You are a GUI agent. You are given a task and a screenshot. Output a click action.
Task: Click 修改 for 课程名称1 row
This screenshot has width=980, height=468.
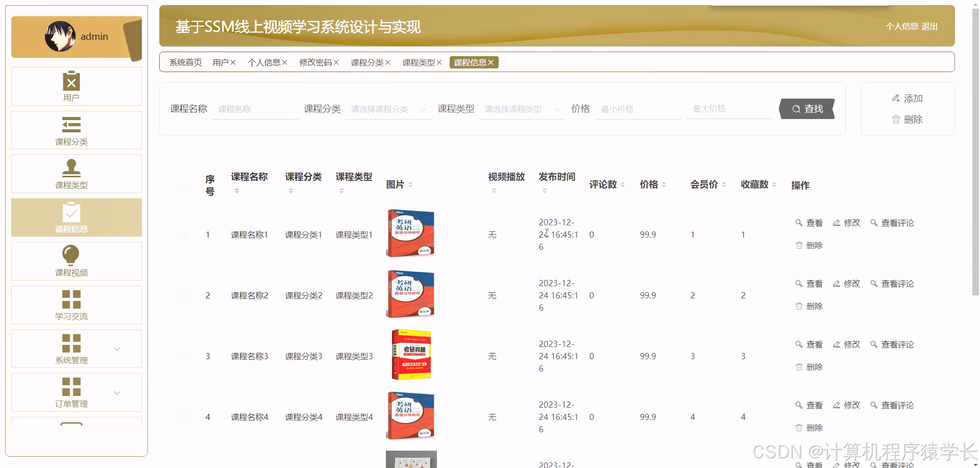[x=846, y=223]
